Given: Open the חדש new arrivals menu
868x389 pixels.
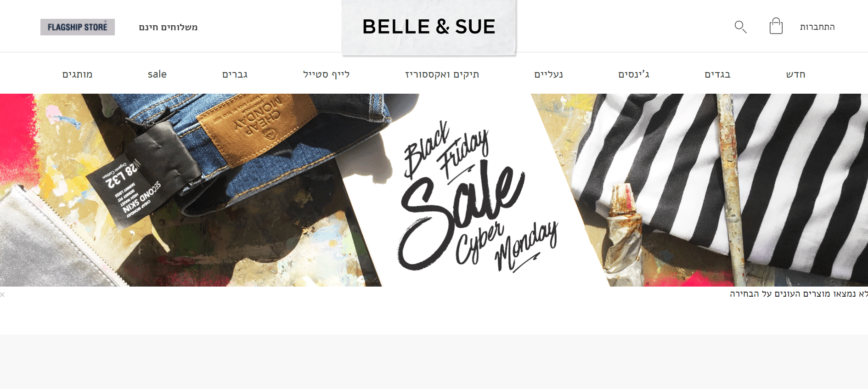Looking at the screenshot, I should [x=795, y=74].
